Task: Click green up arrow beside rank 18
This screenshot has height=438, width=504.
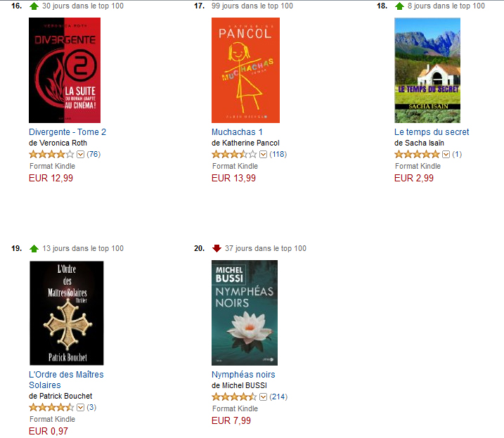Action: (399, 6)
